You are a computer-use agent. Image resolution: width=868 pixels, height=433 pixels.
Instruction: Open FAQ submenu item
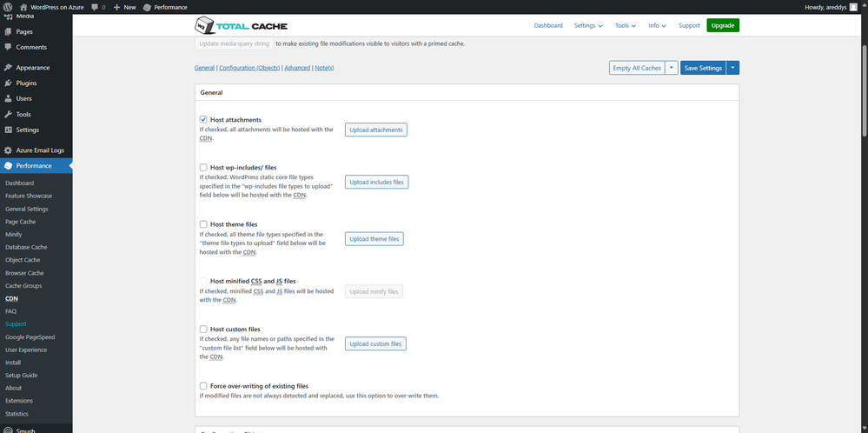10,311
